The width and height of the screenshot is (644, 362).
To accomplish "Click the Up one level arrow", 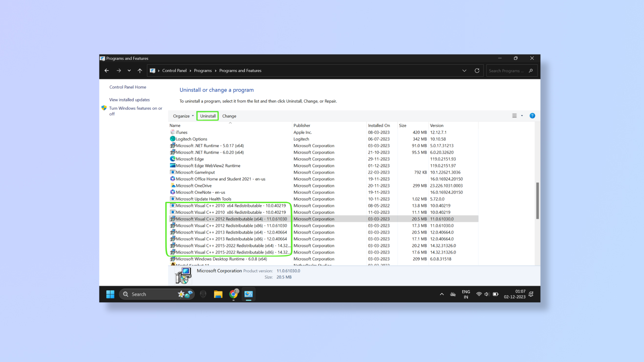I will point(140,71).
